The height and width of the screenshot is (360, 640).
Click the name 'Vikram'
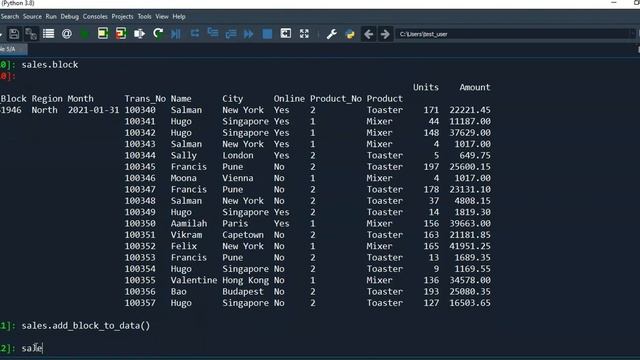tap(186, 235)
